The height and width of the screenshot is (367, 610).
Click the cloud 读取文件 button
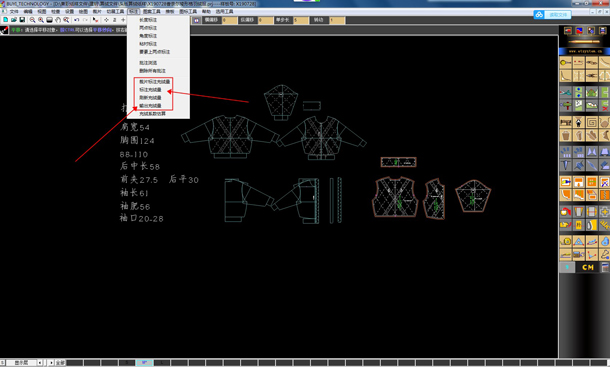[x=552, y=15]
